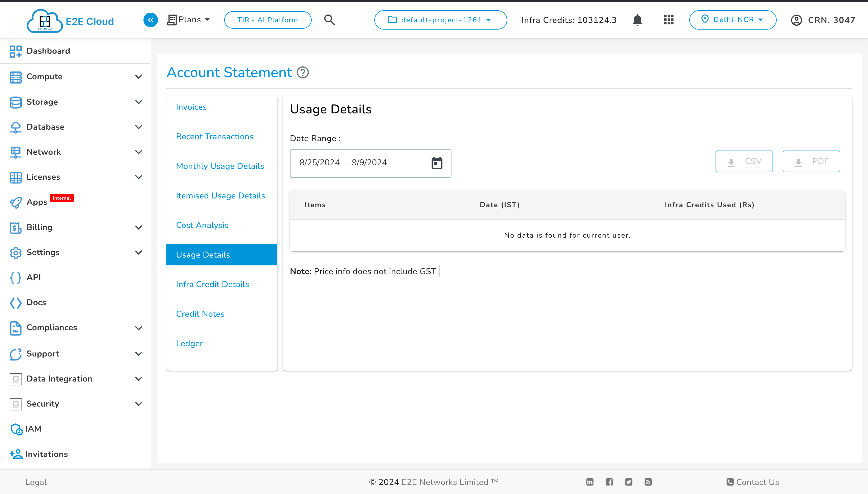
Task: Open the Plans dropdown menu
Action: point(187,20)
